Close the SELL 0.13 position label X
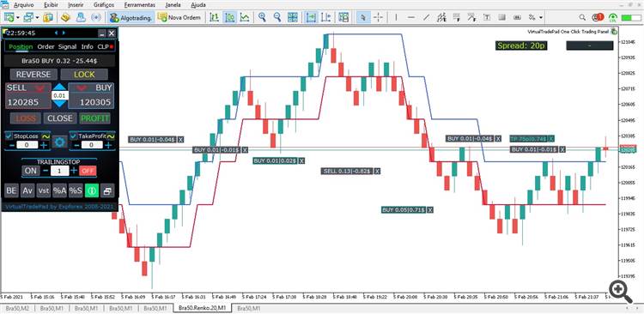This screenshot has height=314, width=644. tap(377, 171)
